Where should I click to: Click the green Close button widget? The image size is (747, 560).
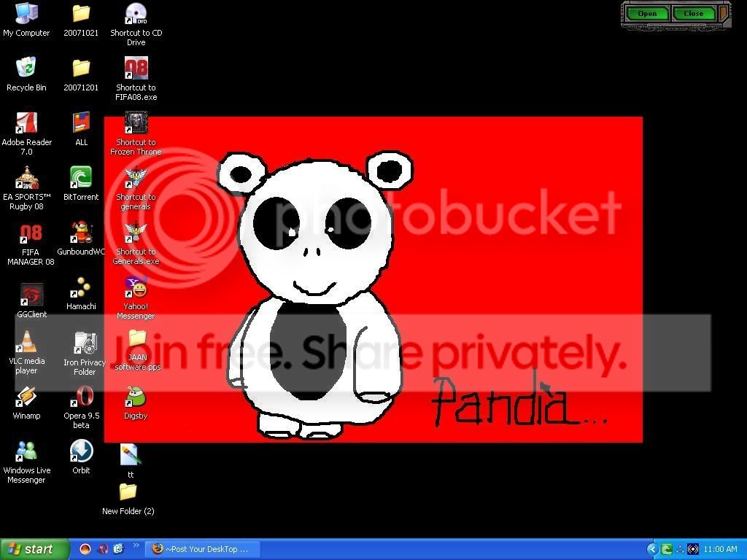694,14
